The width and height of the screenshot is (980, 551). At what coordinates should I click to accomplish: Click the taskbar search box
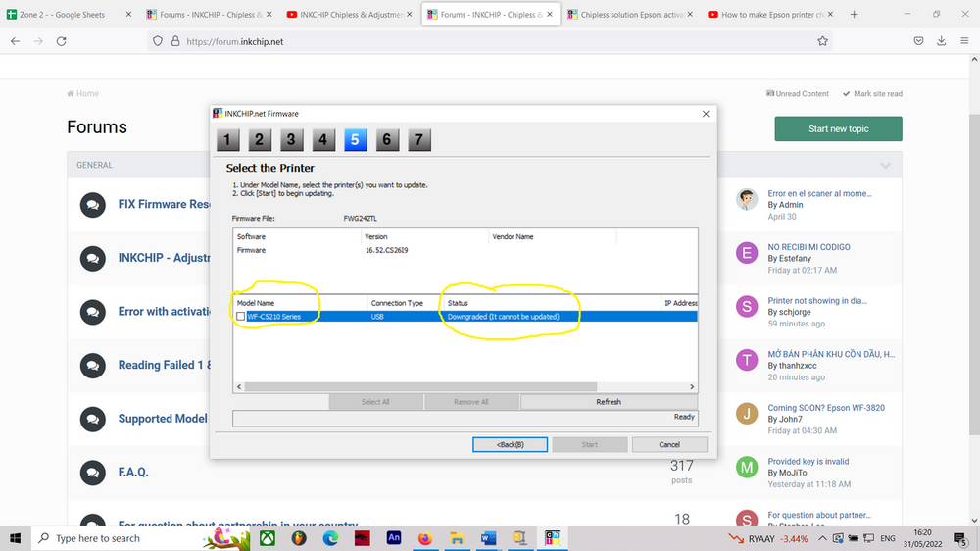140,538
